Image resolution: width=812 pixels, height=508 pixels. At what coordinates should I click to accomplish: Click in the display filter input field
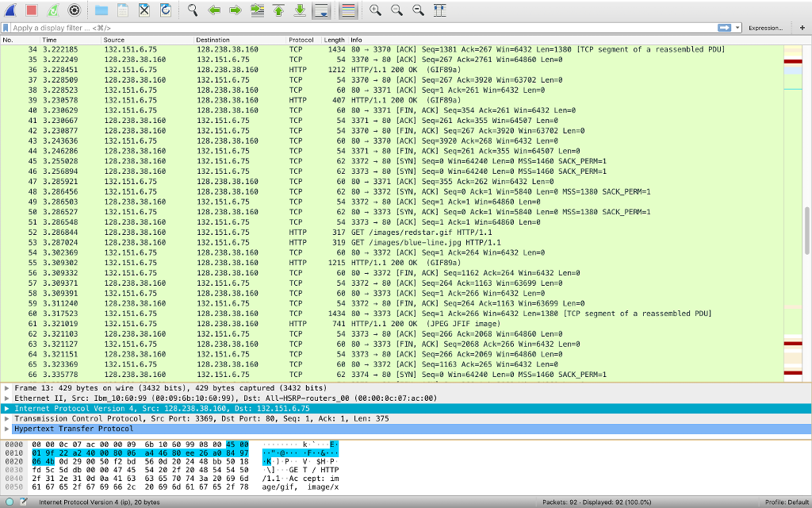pyautogui.click(x=362, y=28)
